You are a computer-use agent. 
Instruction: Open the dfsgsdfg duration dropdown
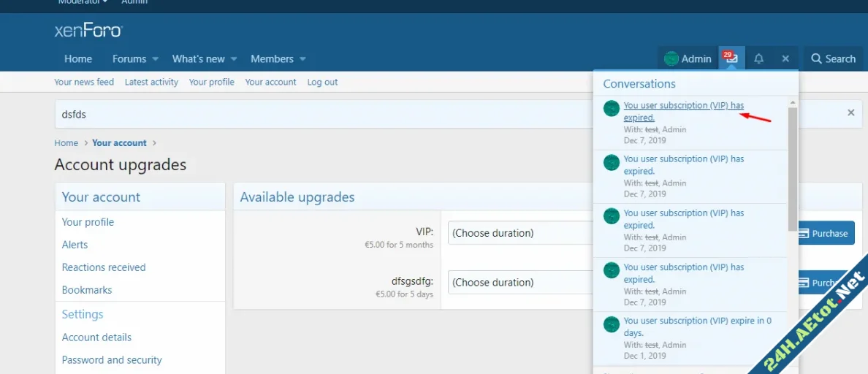pyautogui.click(x=520, y=282)
